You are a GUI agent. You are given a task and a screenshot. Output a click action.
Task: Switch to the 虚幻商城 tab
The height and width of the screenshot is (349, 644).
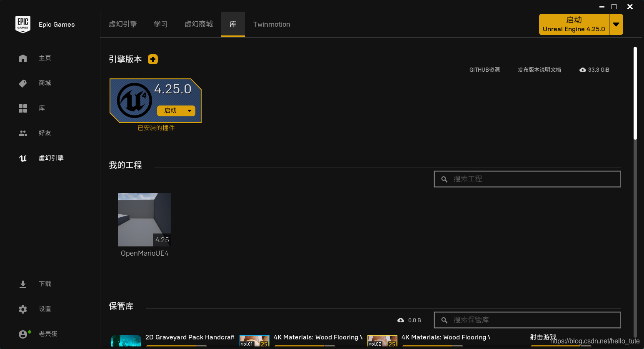(199, 24)
